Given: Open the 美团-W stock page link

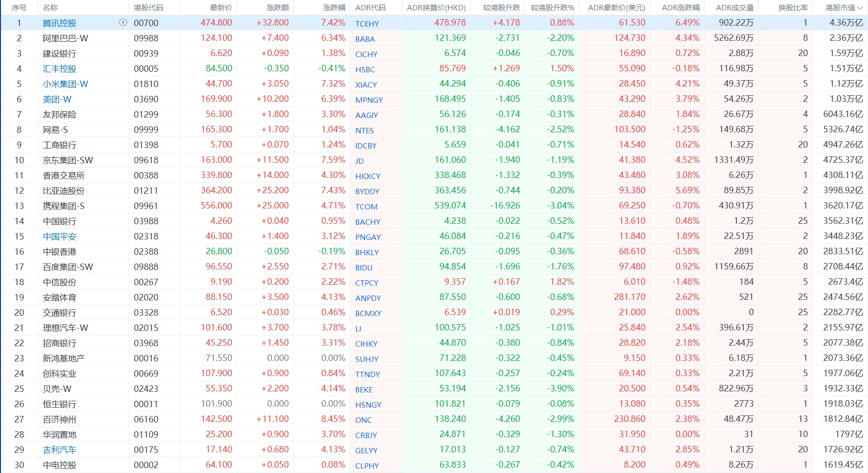Looking at the screenshot, I should [x=57, y=99].
